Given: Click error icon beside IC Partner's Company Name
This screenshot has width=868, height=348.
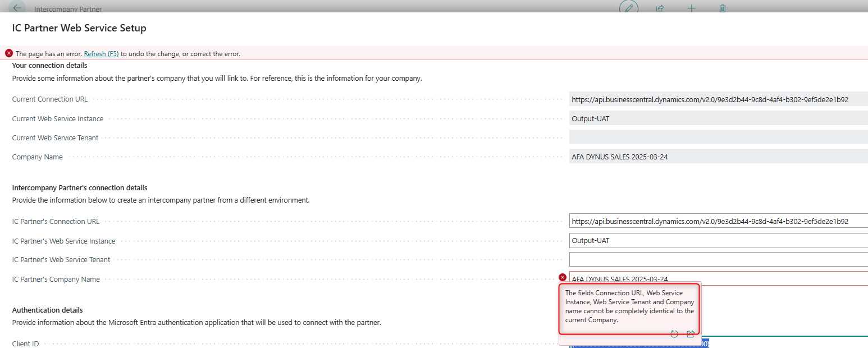Looking at the screenshot, I should point(563,277).
